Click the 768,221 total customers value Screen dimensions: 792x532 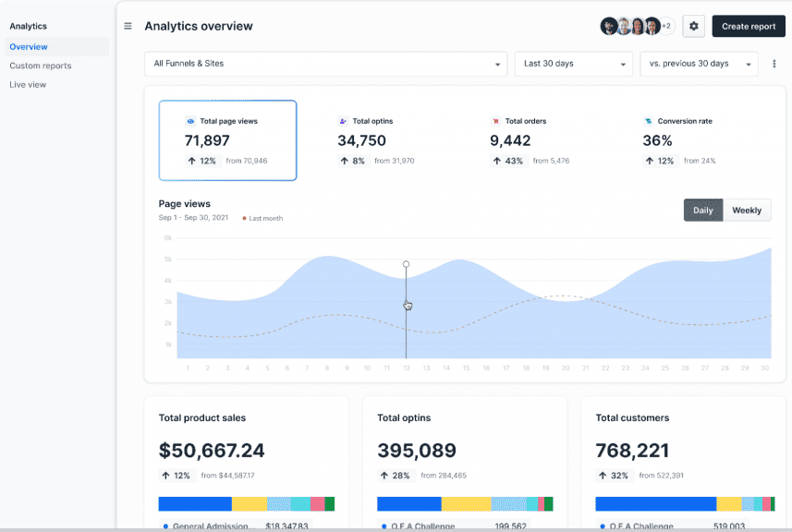(x=632, y=450)
